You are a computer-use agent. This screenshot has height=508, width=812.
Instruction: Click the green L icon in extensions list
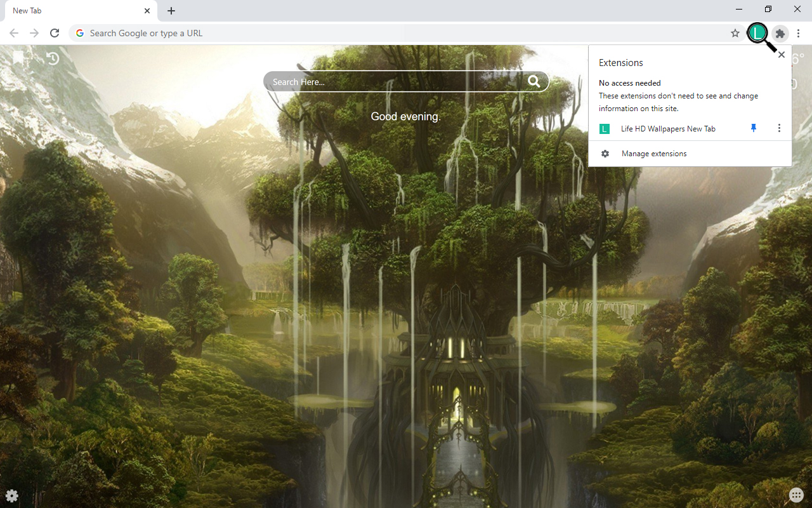pyautogui.click(x=605, y=129)
